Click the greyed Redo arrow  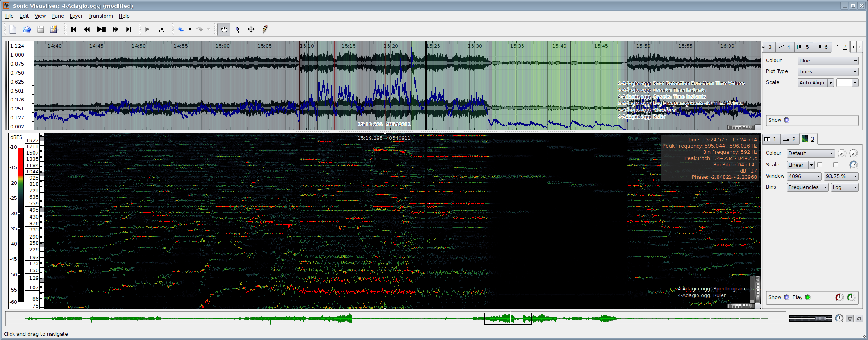200,29
